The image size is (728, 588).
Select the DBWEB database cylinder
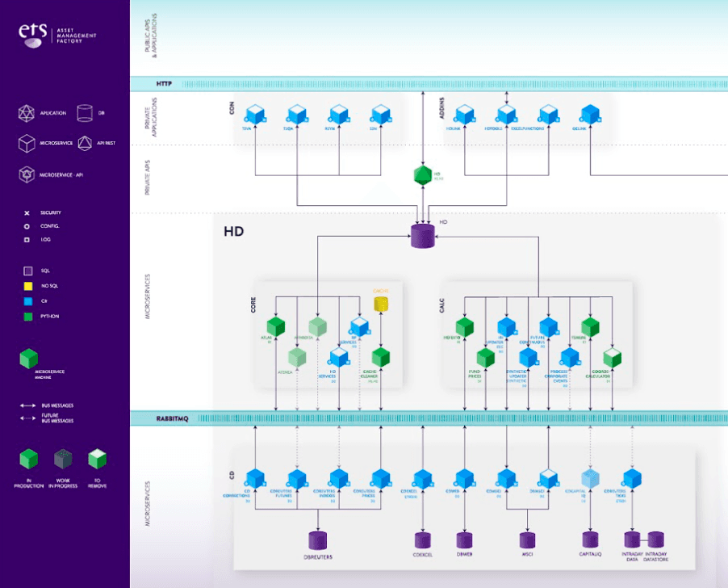pos(464,540)
